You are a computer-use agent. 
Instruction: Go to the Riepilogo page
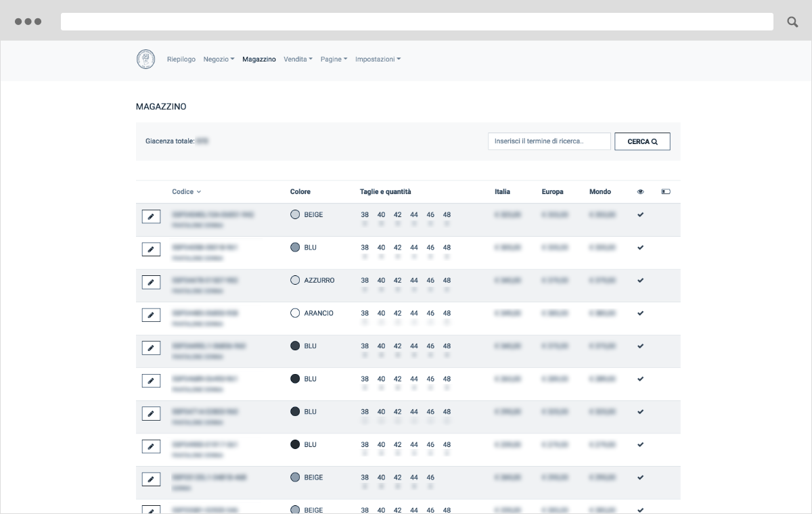coord(181,60)
